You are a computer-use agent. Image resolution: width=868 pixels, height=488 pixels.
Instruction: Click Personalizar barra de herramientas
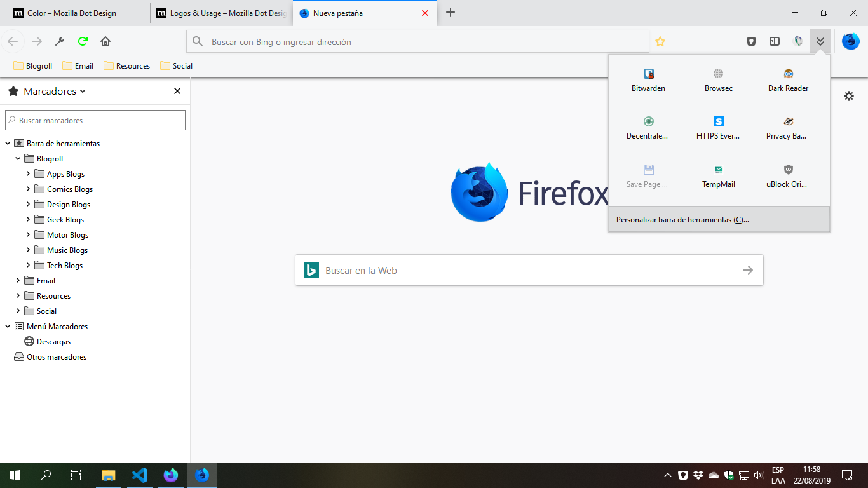(719, 219)
